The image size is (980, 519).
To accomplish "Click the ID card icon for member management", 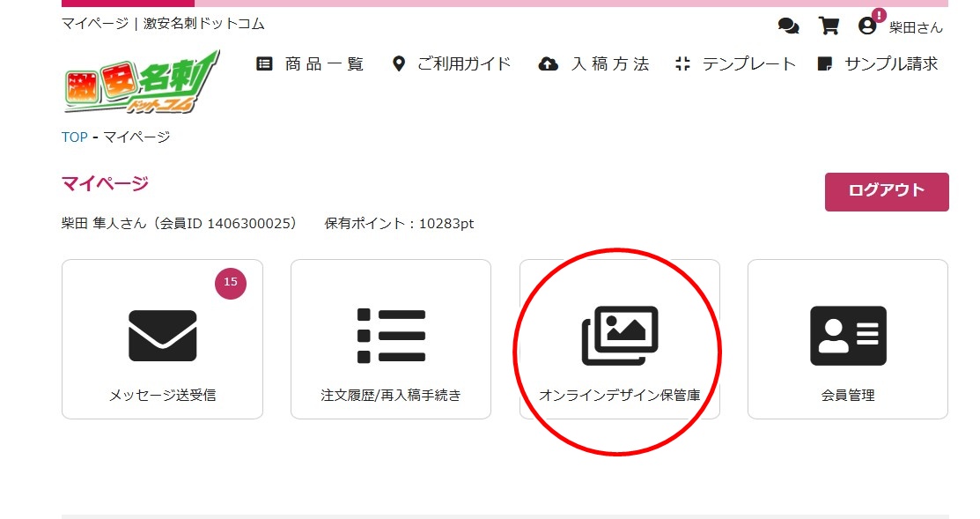I will coord(848,336).
